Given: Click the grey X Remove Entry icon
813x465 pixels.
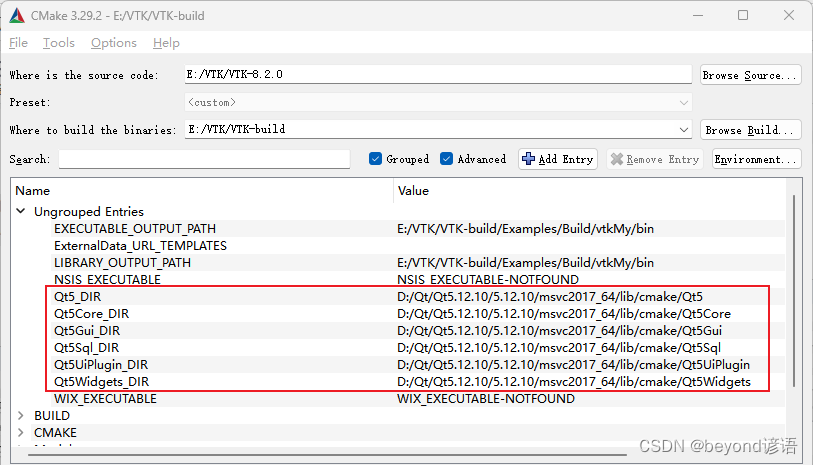Looking at the screenshot, I should (616, 159).
